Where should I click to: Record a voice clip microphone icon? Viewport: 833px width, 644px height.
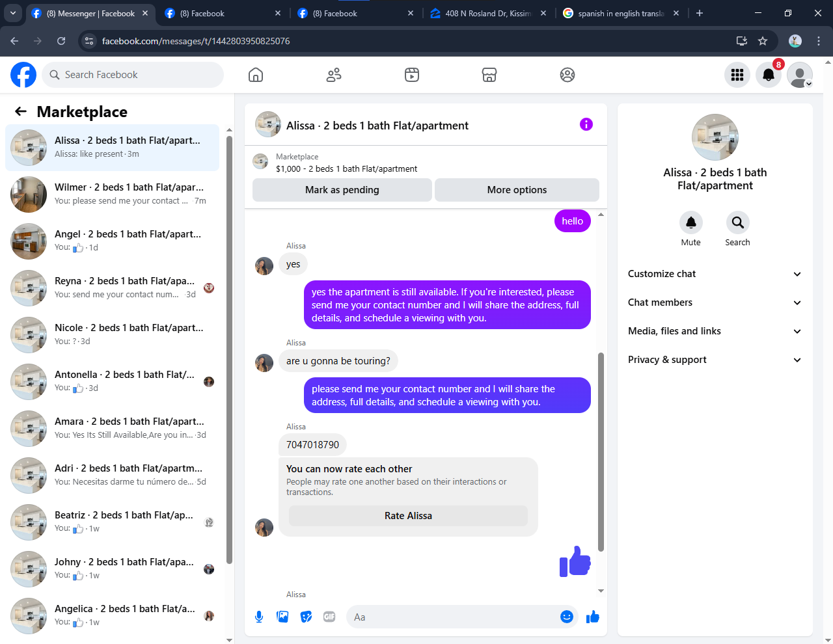click(259, 617)
